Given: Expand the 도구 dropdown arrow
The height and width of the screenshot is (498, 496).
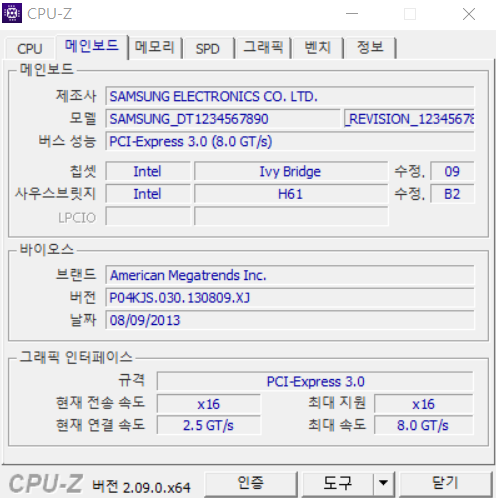Looking at the screenshot, I should point(383,483).
